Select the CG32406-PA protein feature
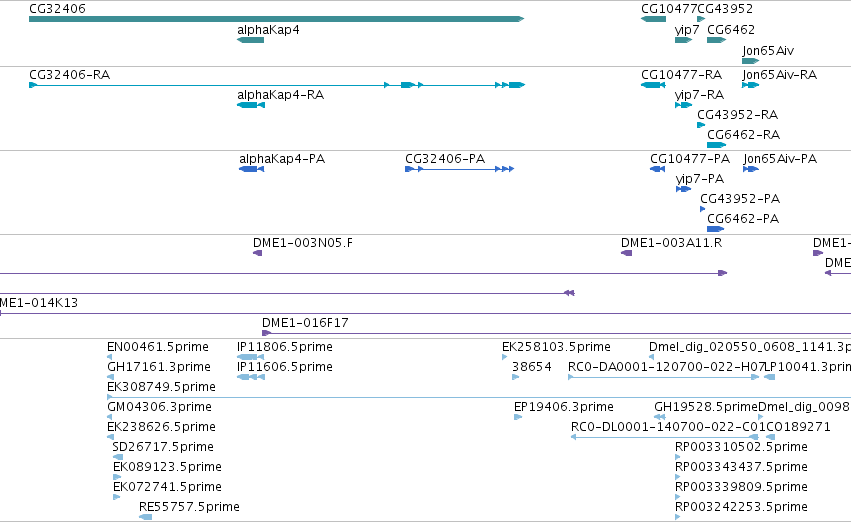Screen dimensions: 851x522 [x=460, y=169]
